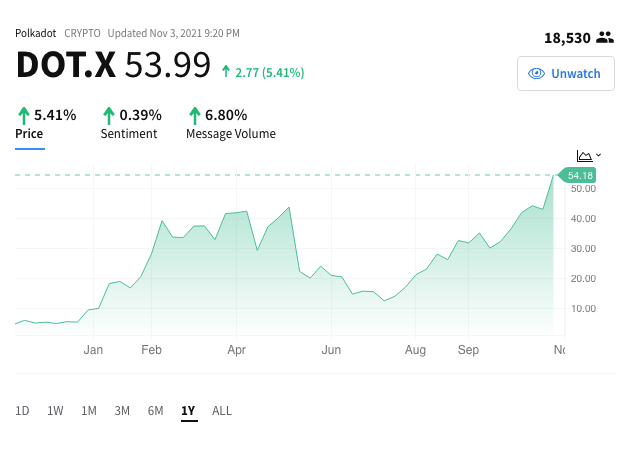631x458 pixels.
Task: Click the 18,530 watchers count
Action: (x=567, y=38)
